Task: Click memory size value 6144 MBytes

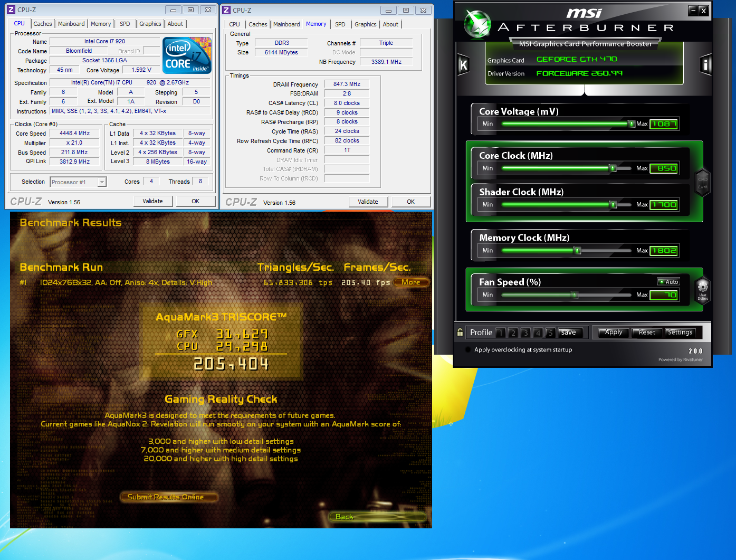Action: click(281, 52)
